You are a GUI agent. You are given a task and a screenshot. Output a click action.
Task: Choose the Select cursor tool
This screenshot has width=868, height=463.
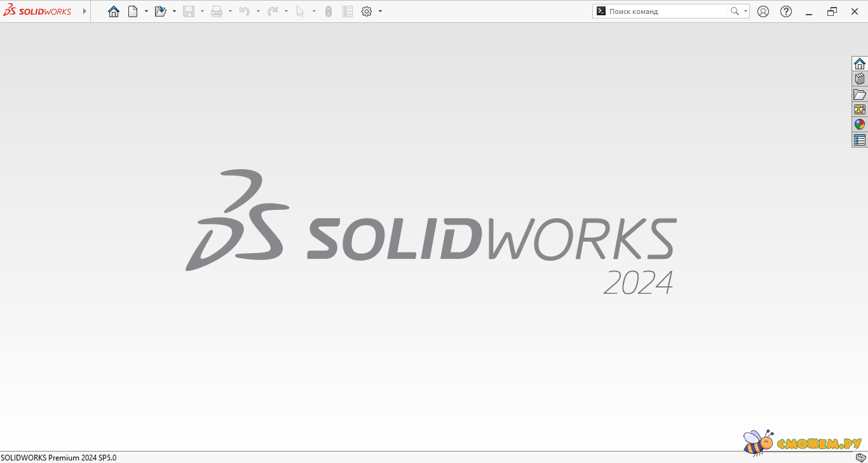pos(301,11)
